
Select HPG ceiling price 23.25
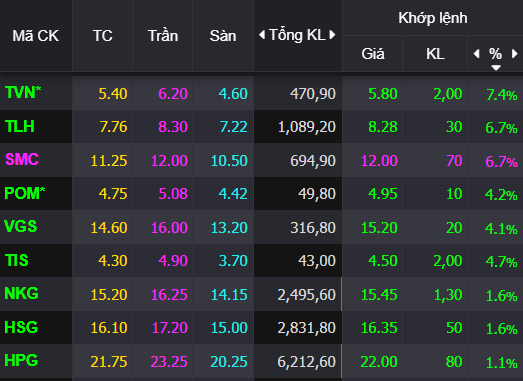169,362
